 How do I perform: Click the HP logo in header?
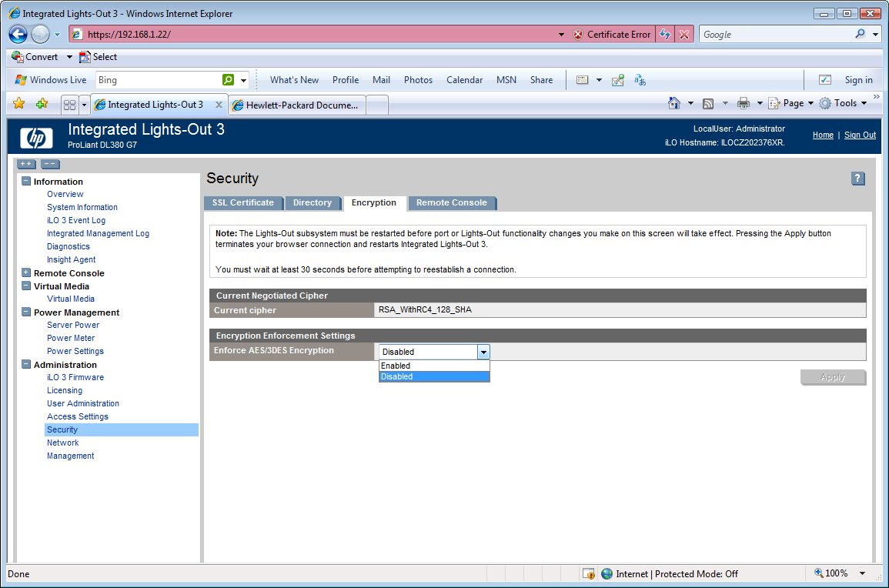36,138
